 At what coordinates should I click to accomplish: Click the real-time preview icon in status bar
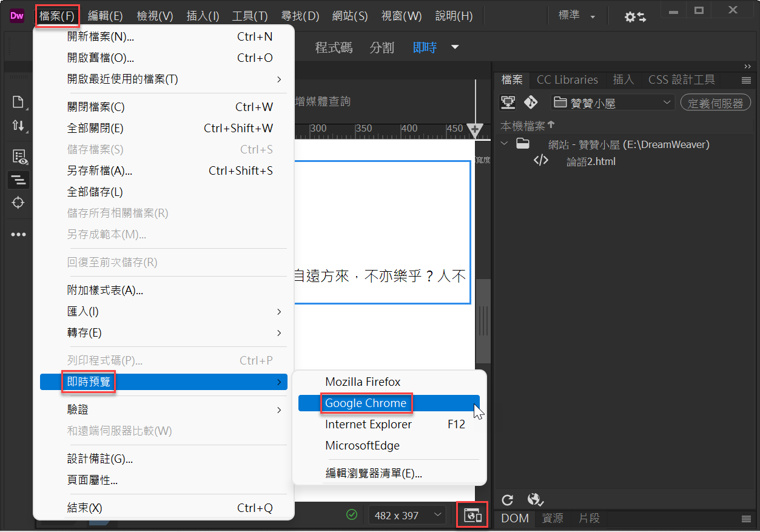click(472, 516)
